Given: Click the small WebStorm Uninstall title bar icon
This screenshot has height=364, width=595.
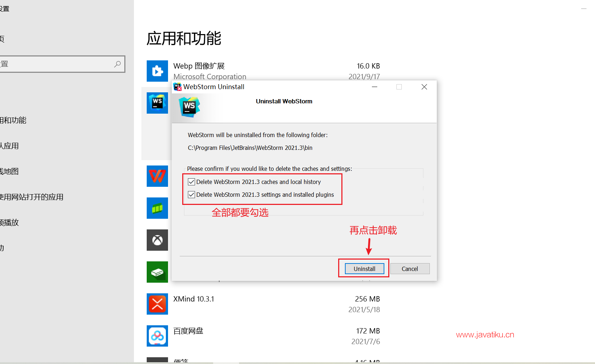Looking at the screenshot, I should click(178, 87).
